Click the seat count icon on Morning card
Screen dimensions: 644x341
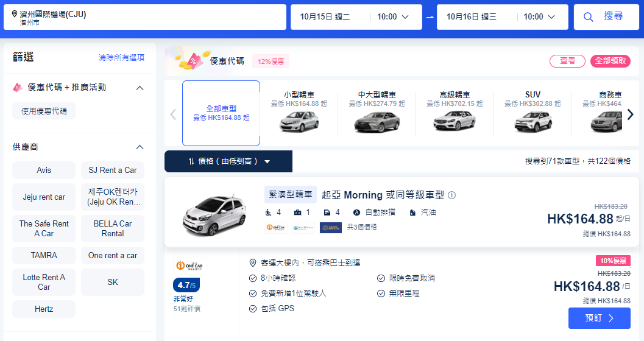269,213
